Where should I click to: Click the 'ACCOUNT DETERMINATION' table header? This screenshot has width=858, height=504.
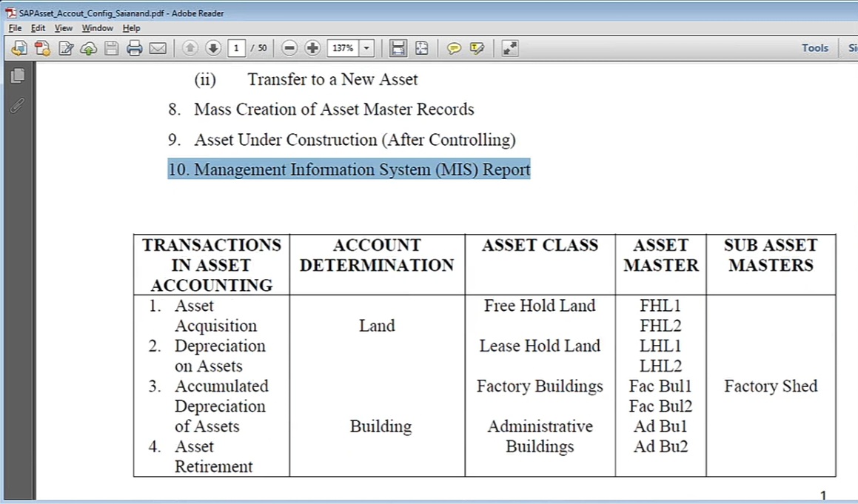tap(377, 255)
